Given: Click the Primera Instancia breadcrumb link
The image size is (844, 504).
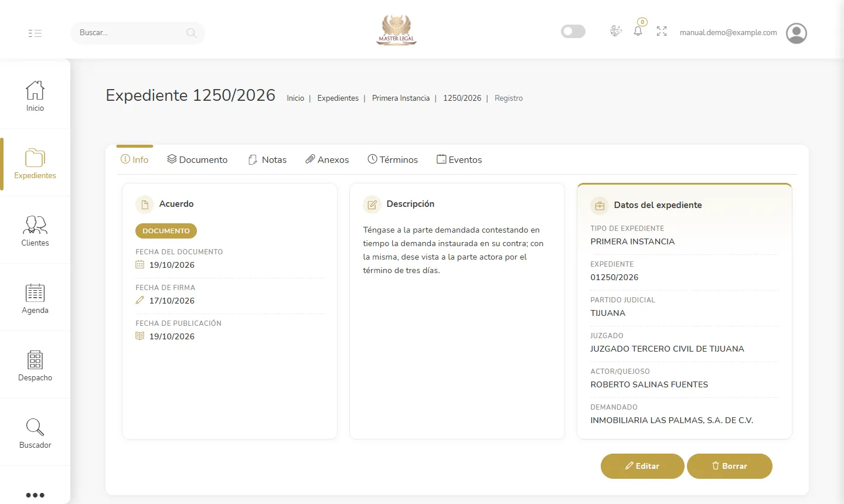Looking at the screenshot, I should click(x=401, y=98).
